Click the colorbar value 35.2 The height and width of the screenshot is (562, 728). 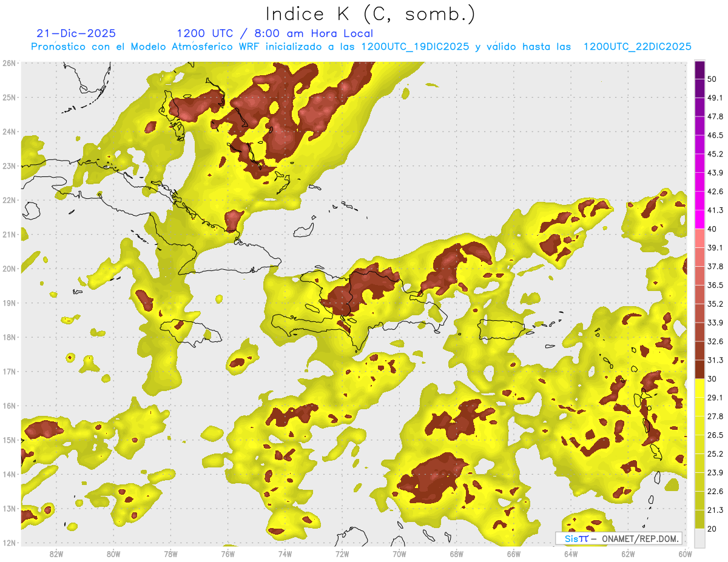click(715, 304)
